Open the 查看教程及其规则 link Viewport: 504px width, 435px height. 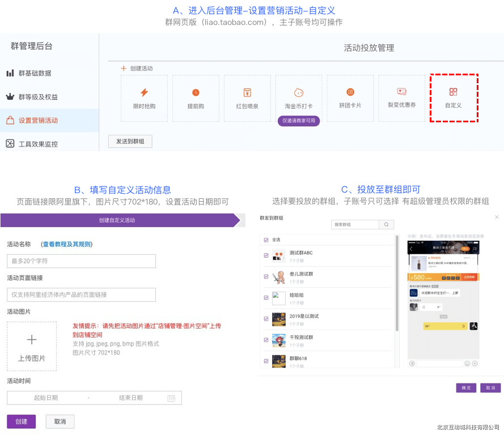click(x=66, y=244)
